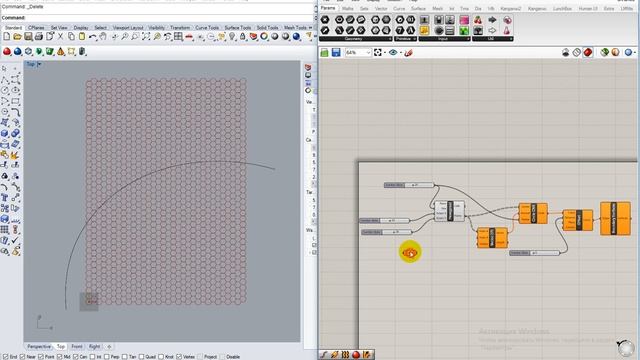Toggle the Cen osnap checkbox
Viewport: 640px width, 360px height.
[75, 357]
